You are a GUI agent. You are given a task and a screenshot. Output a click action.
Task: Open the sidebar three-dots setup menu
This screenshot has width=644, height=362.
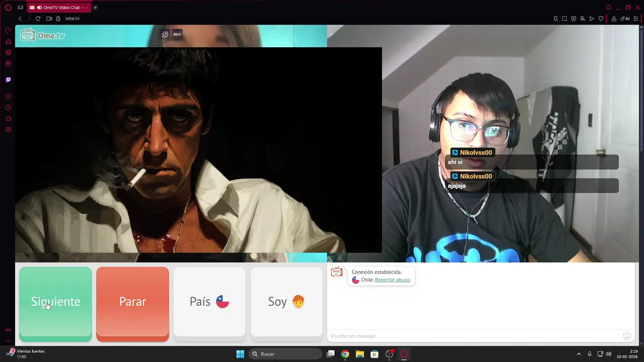pyautogui.click(x=8, y=340)
